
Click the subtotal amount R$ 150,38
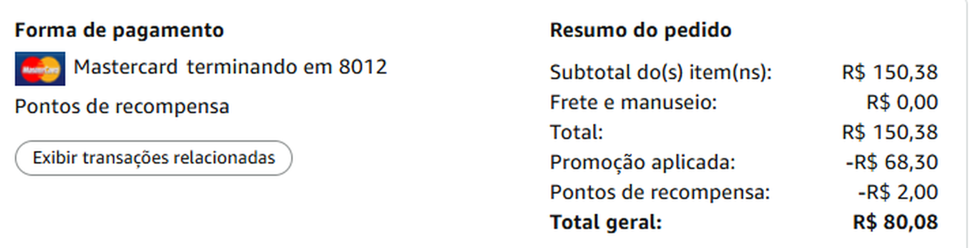pyautogui.click(x=890, y=72)
